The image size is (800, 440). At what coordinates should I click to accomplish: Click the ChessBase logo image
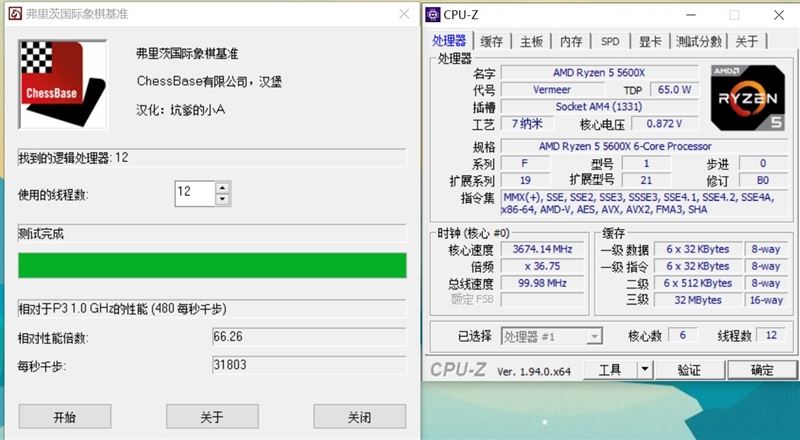click(x=63, y=84)
